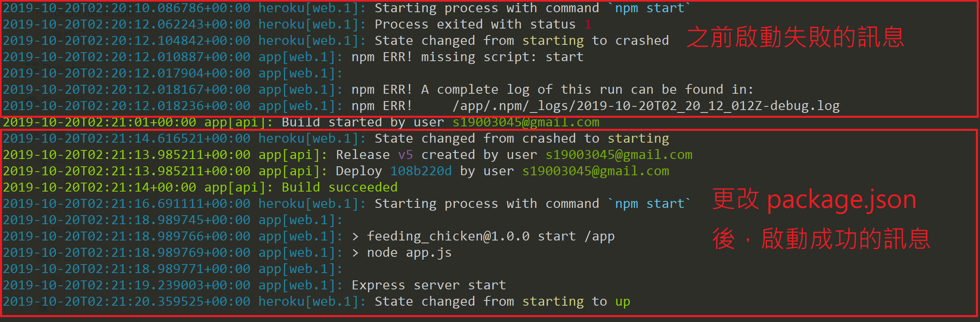Image resolution: width=980 pixels, height=322 pixels.
Task: Click timestamp '2019-10-20T02:20:12.017904+00:00' empty app line
Action: [x=127, y=73]
